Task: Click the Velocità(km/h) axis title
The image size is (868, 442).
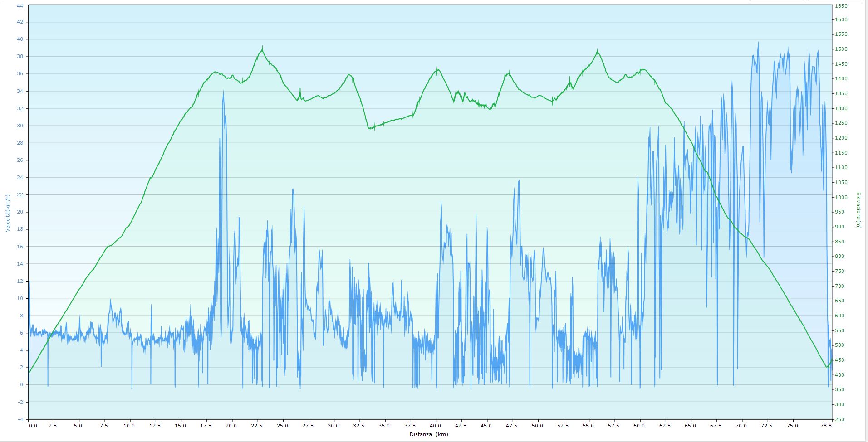Action: tap(7, 213)
